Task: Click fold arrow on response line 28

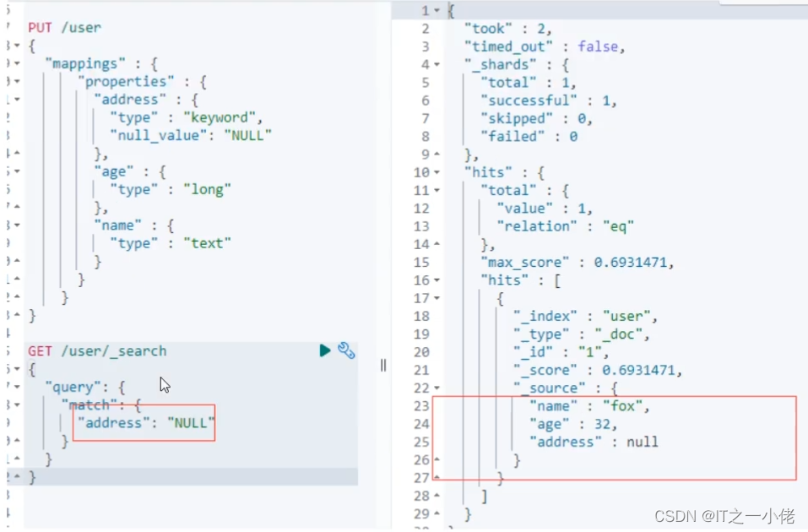Action: coord(437,496)
